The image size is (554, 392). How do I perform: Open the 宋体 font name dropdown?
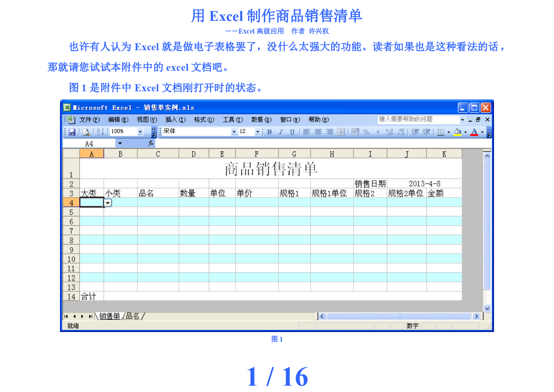[x=234, y=132]
